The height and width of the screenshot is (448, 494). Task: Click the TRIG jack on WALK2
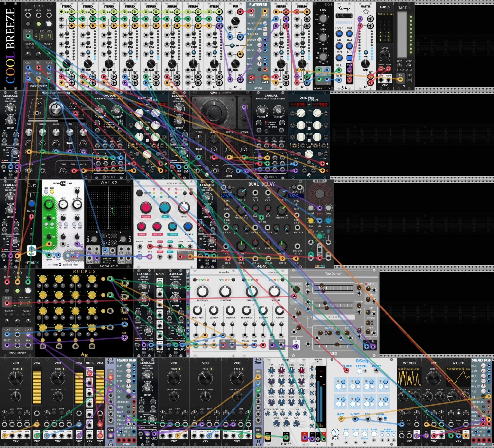point(105,251)
